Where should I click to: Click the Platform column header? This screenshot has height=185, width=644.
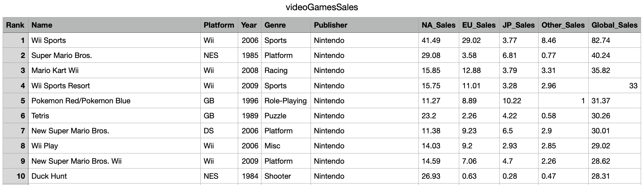coord(219,25)
